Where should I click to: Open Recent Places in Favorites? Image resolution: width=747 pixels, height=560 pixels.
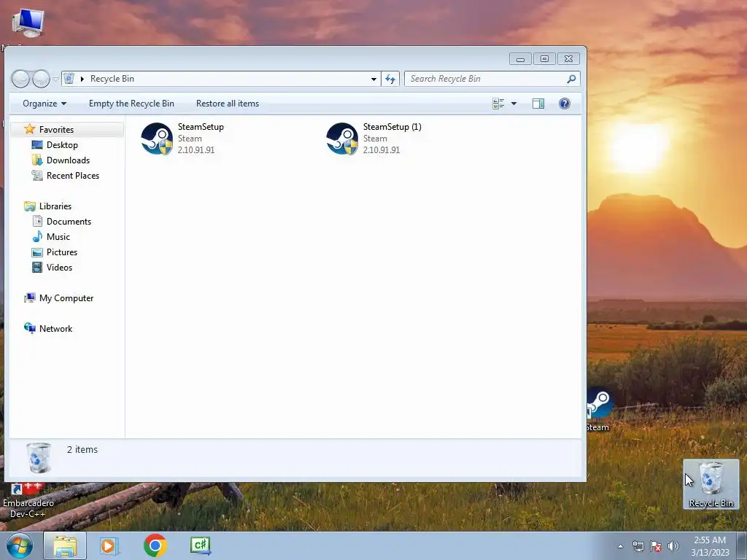pyautogui.click(x=73, y=175)
